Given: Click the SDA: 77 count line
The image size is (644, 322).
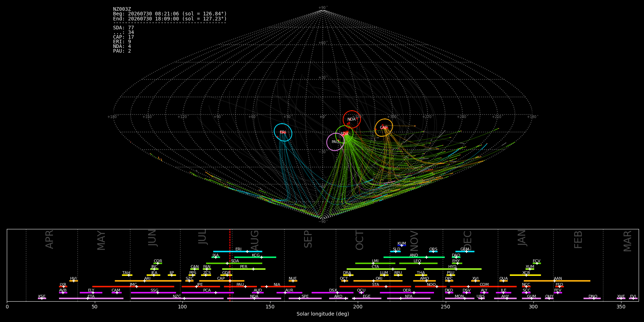Looking at the screenshot, I should (x=123, y=28).
